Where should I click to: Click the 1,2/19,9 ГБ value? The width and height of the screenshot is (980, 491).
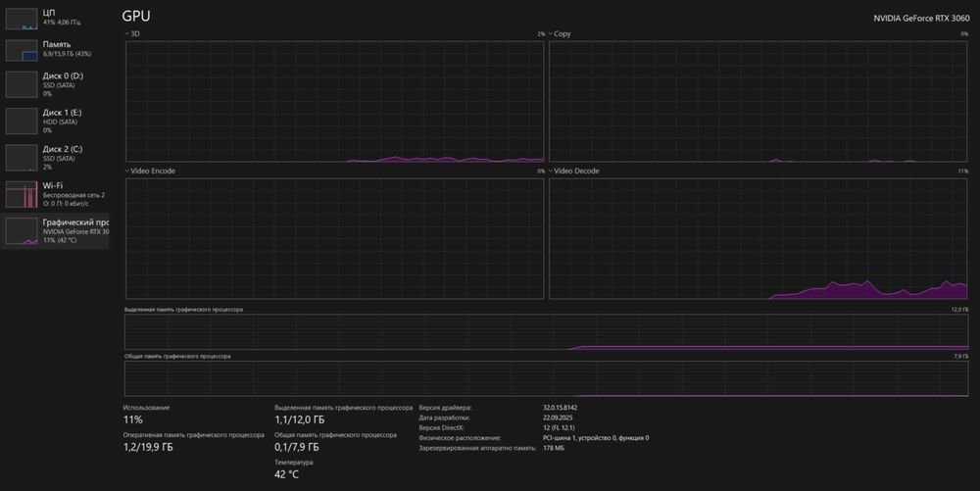[148, 447]
